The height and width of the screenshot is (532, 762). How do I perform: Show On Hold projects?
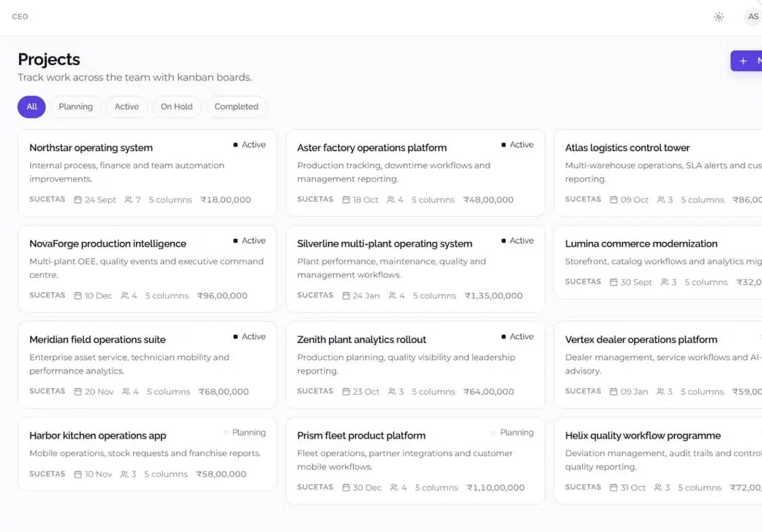tap(177, 107)
